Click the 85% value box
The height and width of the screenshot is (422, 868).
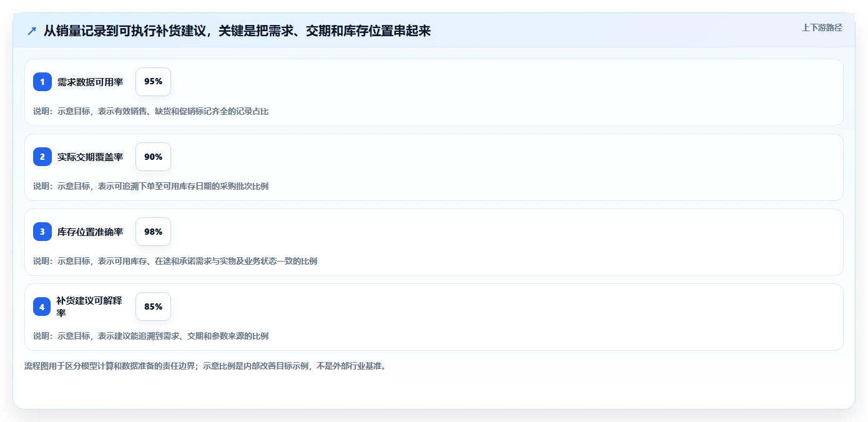(153, 307)
